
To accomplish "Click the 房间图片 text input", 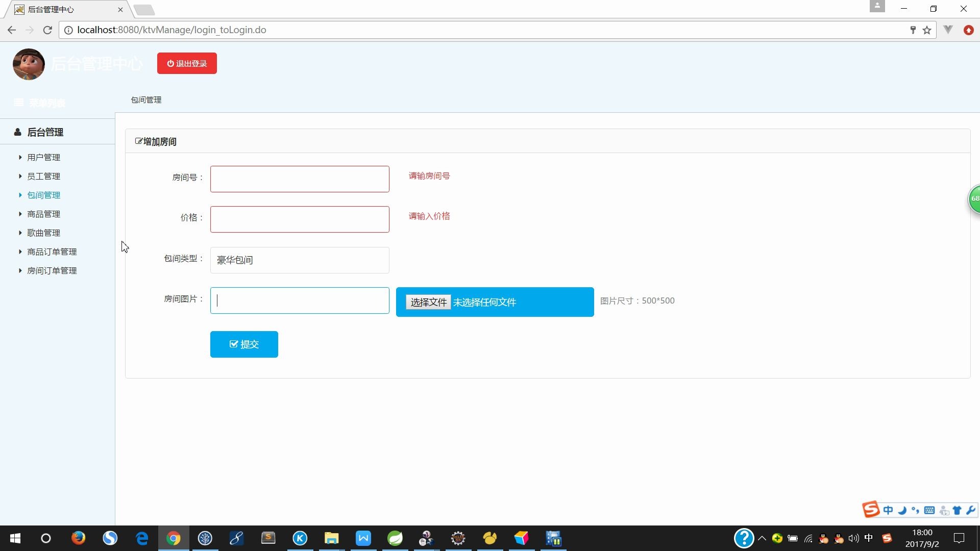I will point(300,300).
